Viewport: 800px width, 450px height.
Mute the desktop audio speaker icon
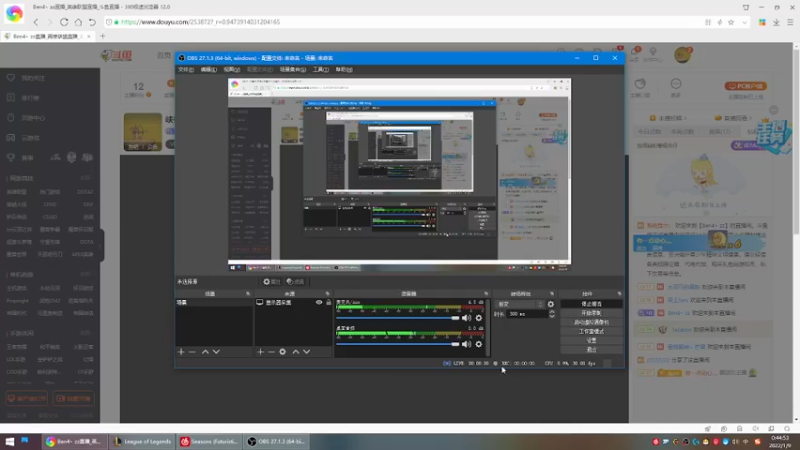466,344
